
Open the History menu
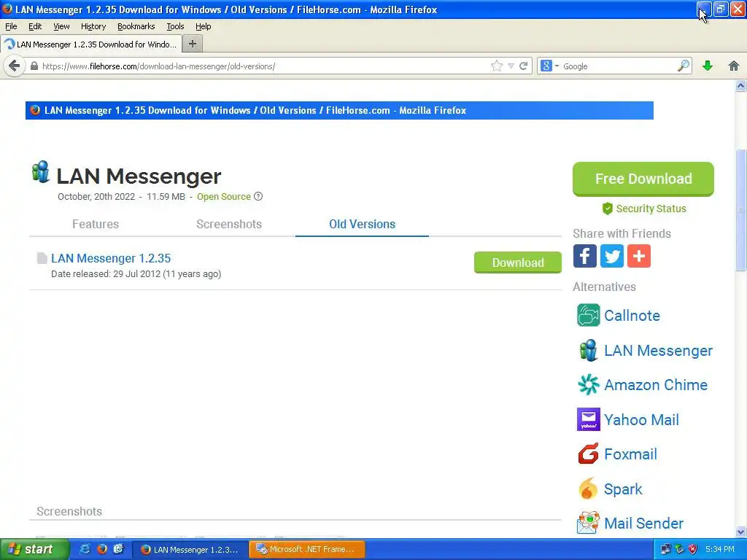point(93,26)
